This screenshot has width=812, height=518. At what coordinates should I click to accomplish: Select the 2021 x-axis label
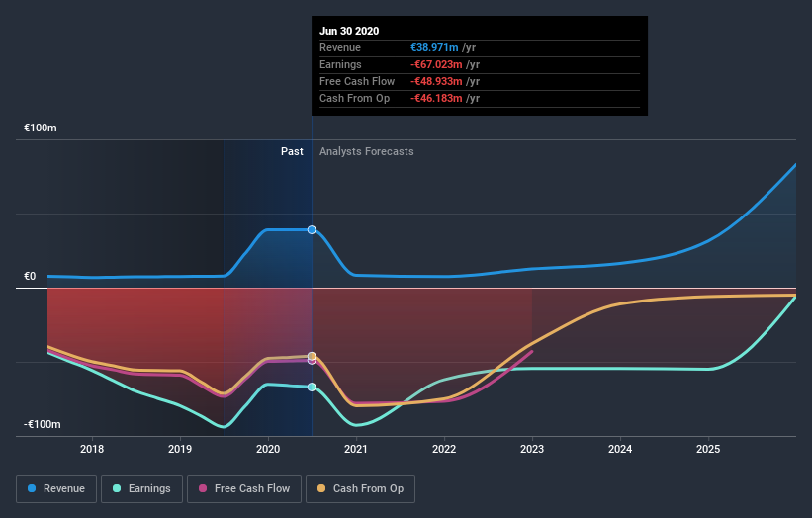(356, 449)
